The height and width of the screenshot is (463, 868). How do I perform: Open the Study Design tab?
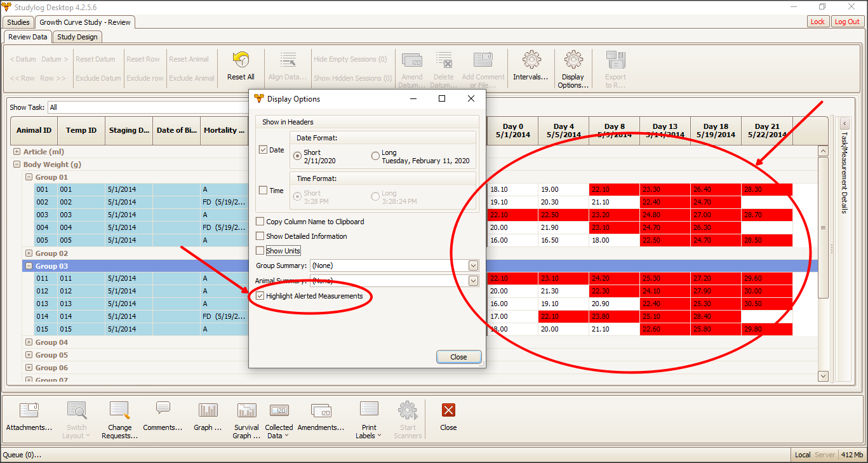click(77, 37)
